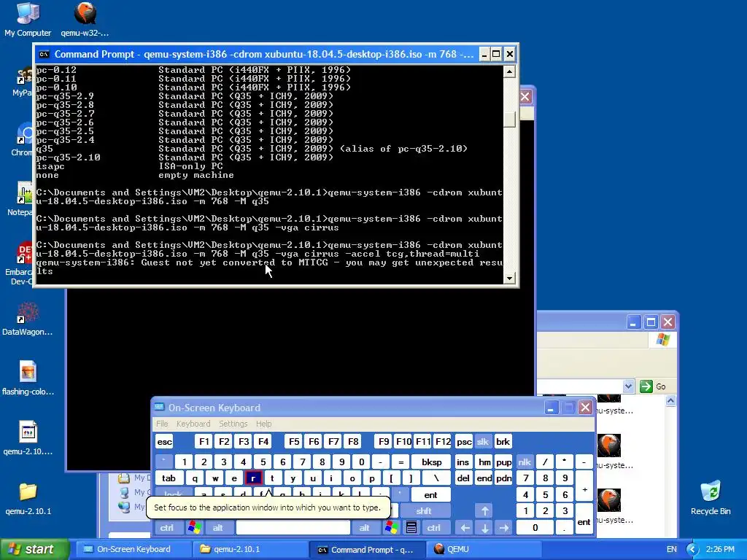This screenshot has height=560, width=747.
Task: Click the left arrow key on keyboard
Action: tap(465, 528)
